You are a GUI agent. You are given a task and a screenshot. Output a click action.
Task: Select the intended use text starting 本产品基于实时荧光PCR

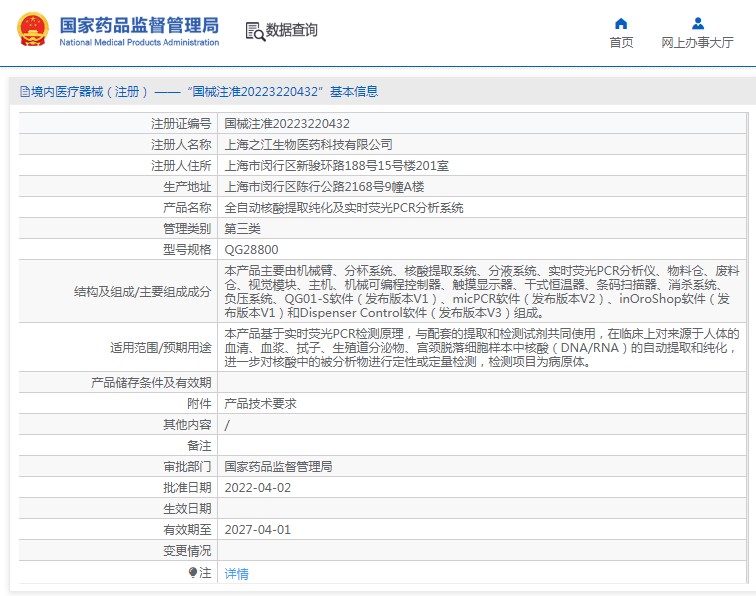click(x=482, y=348)
